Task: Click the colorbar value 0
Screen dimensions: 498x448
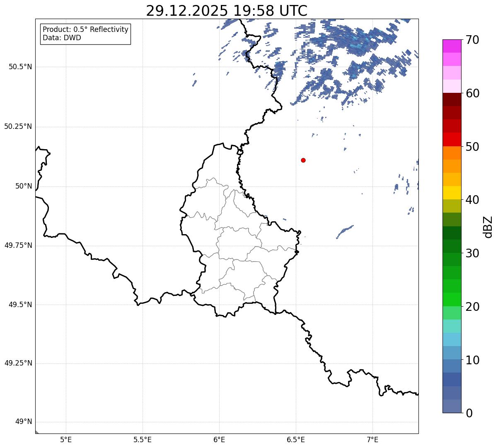Action: [x=469, y=413]
